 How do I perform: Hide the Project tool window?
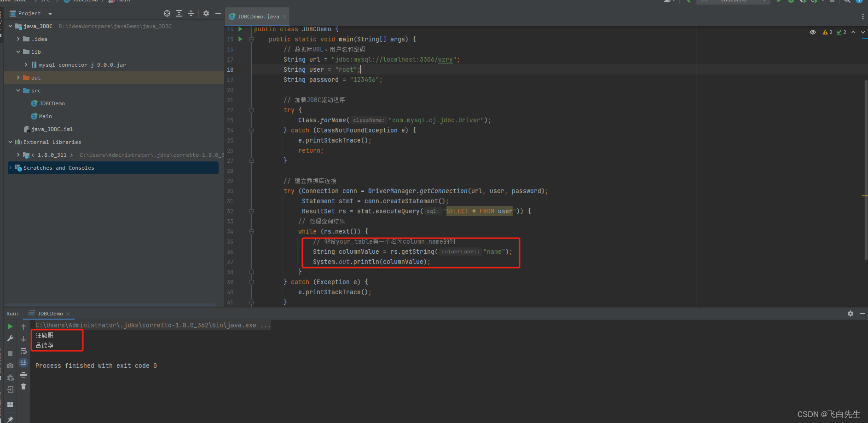pyautogui.click(x=218, y=13)
